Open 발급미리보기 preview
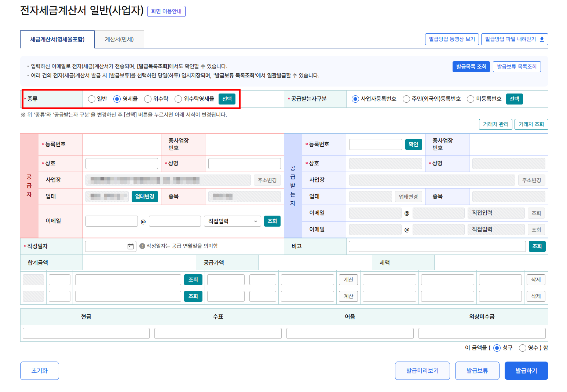This screenshot has height=392, width=567. [x=422, y=371]
